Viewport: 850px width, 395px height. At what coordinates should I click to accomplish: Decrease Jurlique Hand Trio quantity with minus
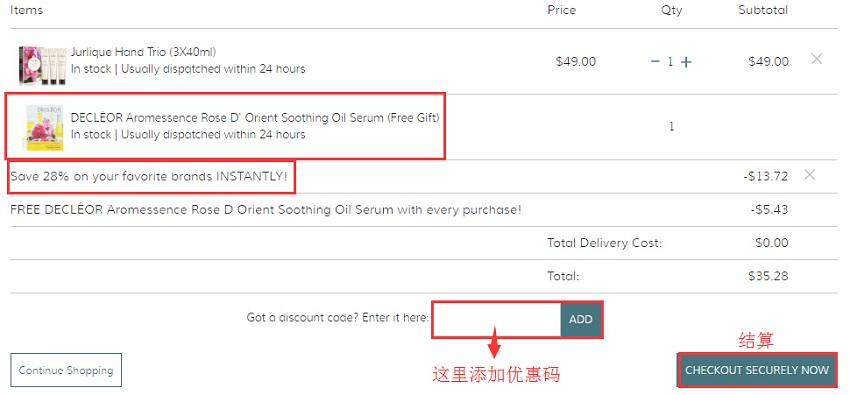click(655, 62)
